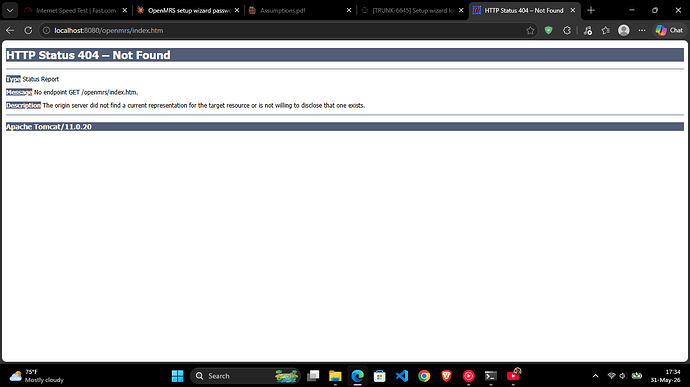Click 'No endpoint GET /openmrs/index.htm.' message
This screenshot has height=387, width=690.
pyautogui.click(x=86, y=92)
